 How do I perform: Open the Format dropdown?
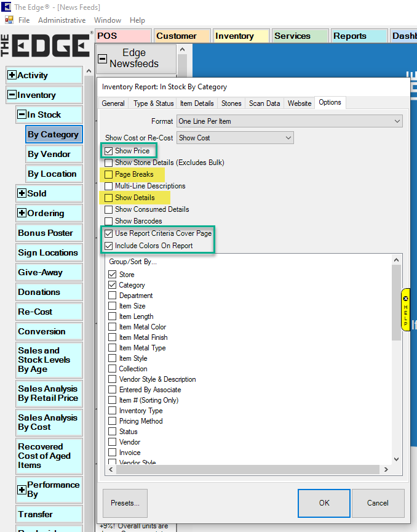tap(289, 121)
